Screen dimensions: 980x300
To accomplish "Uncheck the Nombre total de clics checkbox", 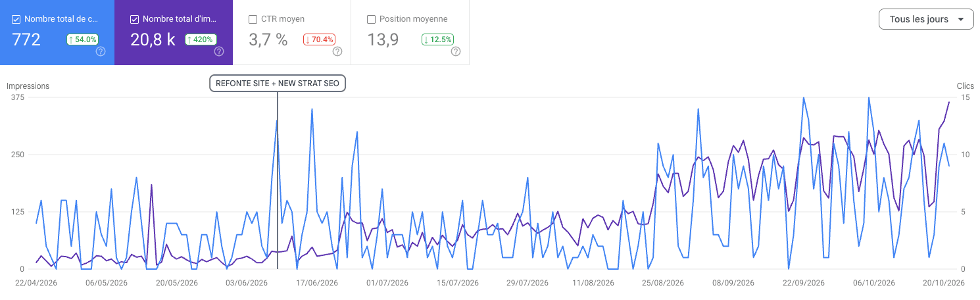I will [16, 19].
